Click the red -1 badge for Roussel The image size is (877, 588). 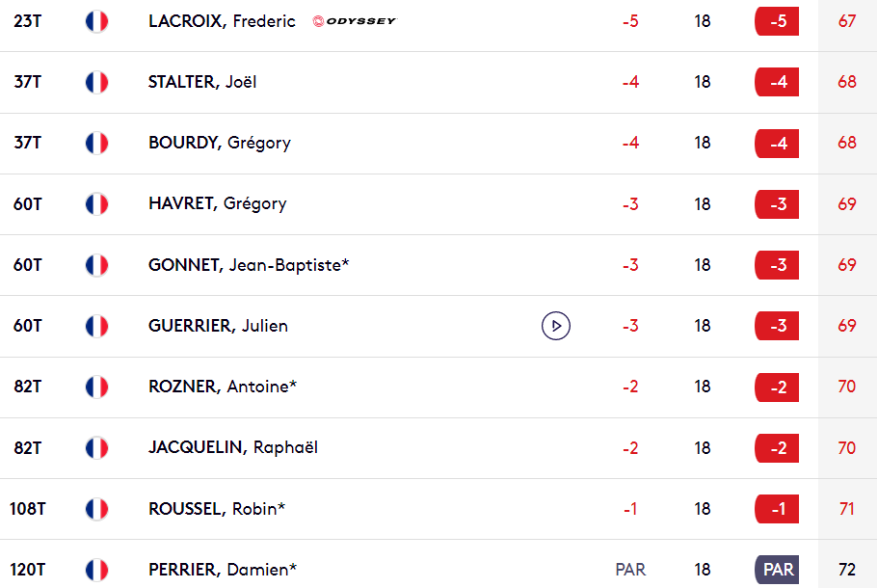click(777, 509)
